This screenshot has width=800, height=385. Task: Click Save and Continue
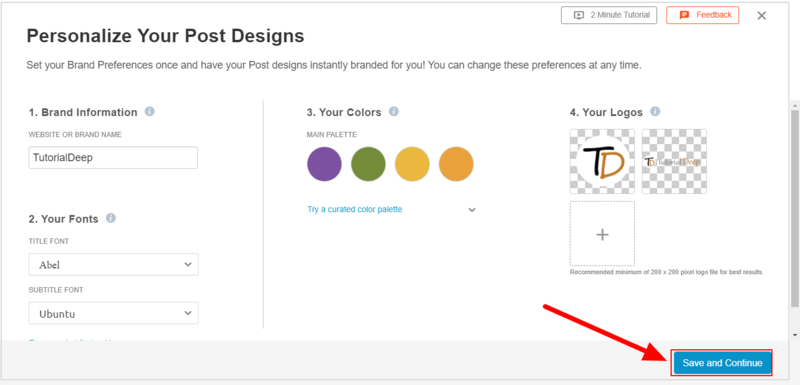click(x=722, y=363)
